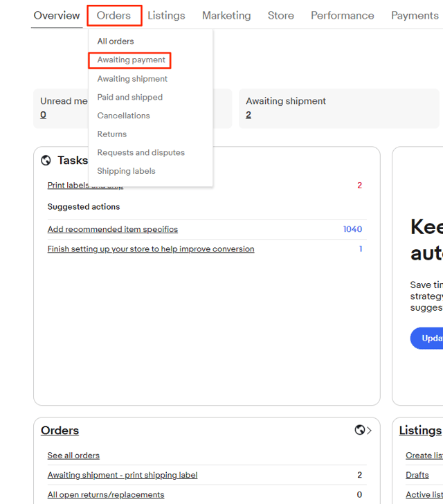
Task: Click the See all orders link
Action: tap(73, 456)
